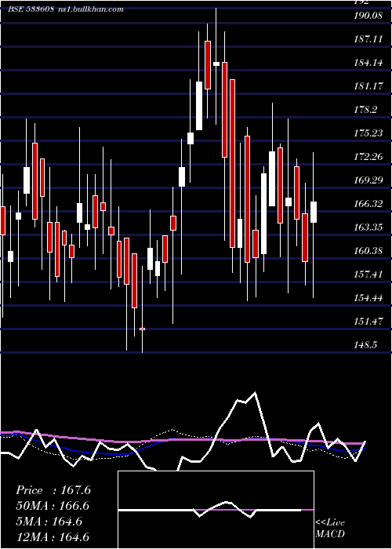Image resolution: width=392 pixels, height=549 pixels.
Task: Click the 175.23 price axis label
Action: click(x=368, y=133)
